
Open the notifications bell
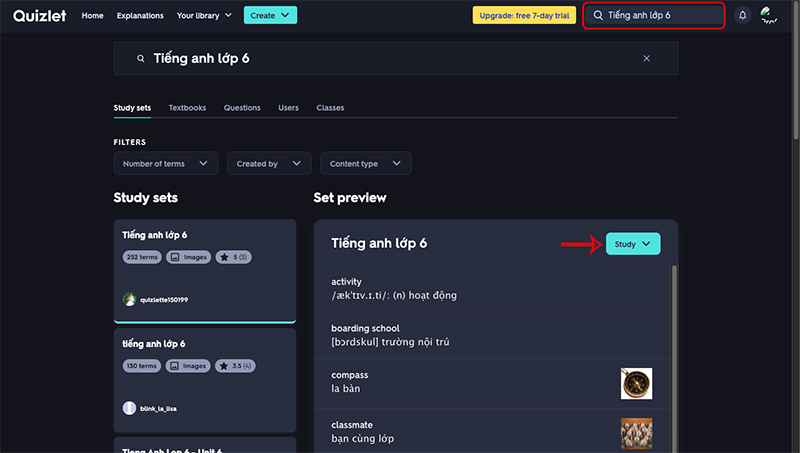pyautogui.click(x=742, y=15)
